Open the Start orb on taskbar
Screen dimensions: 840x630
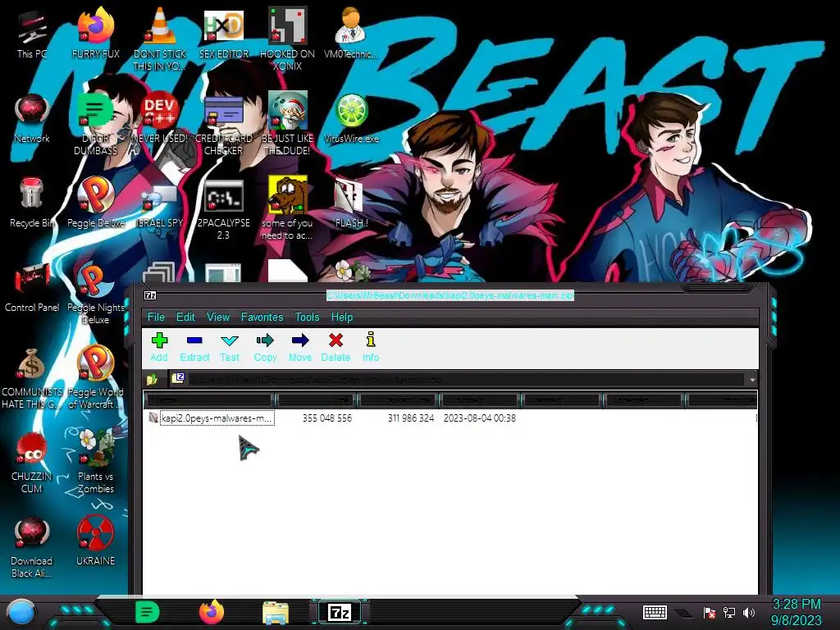[x=21, y=613]
